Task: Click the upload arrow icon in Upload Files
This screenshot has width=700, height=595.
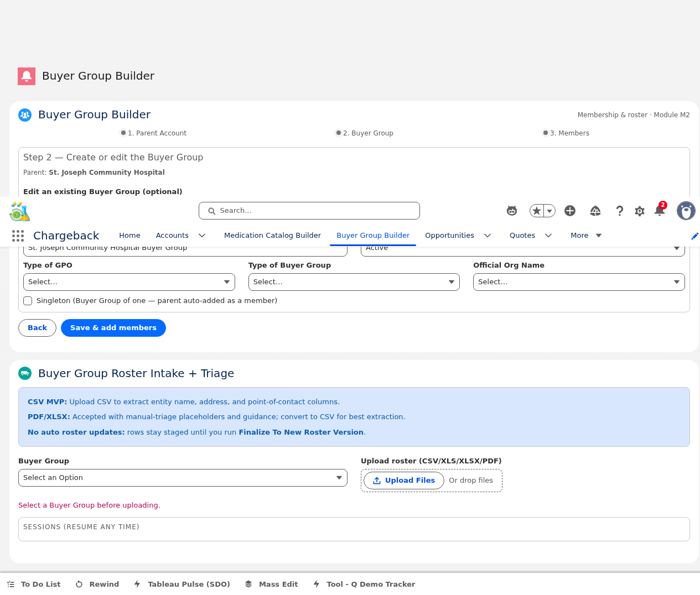Action: pyautogui.click(x=377, y=481)
